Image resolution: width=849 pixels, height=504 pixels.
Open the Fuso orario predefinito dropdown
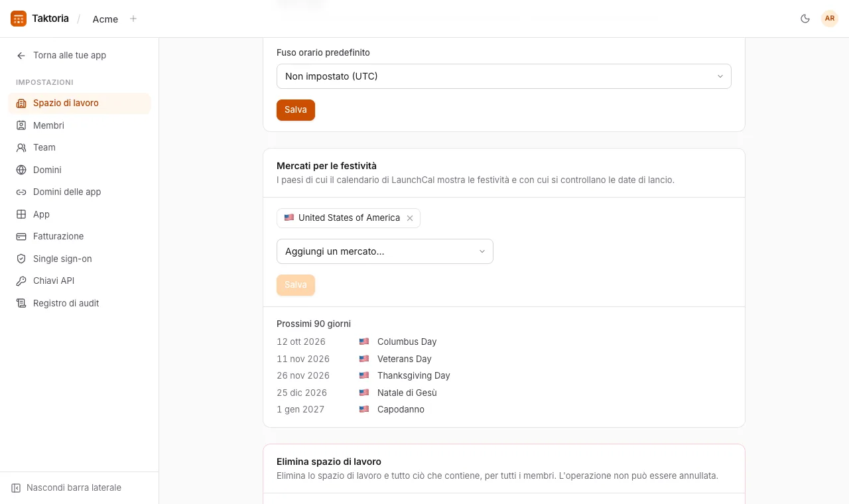pyautogui.click(x=504, y=76)
